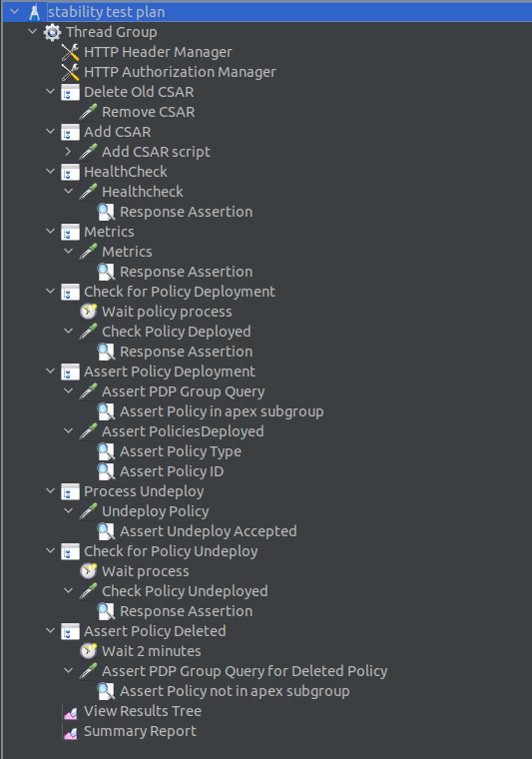
Task: Click the Assert PoliciesDeployed pipette icon
Action: pyautogui.click(x=88, y=431)
